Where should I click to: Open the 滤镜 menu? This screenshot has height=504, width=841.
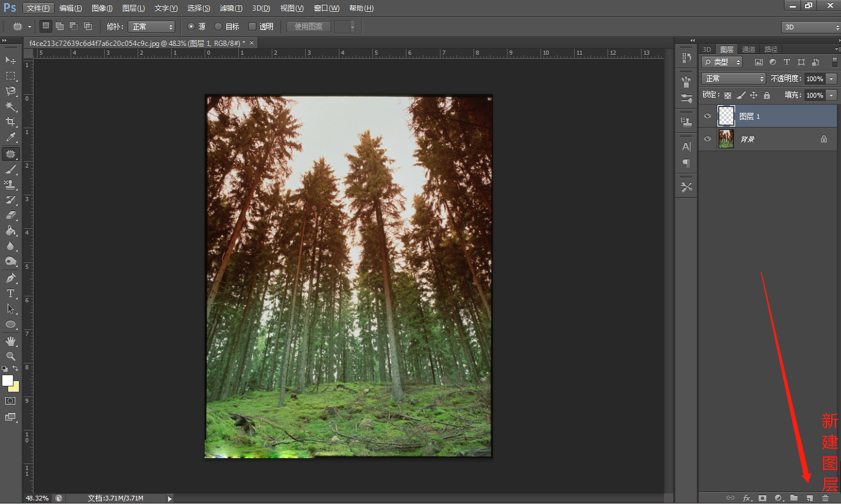(x=231, y=8)
